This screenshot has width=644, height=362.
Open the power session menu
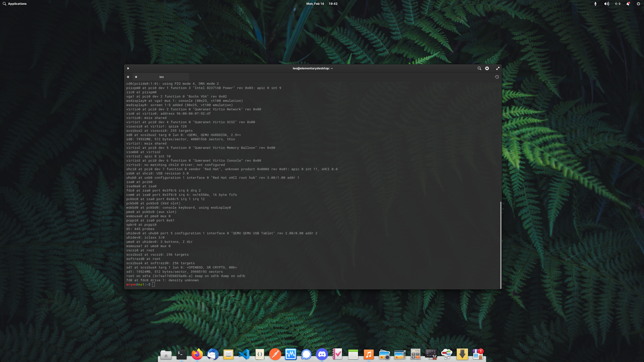click(638, 4)
